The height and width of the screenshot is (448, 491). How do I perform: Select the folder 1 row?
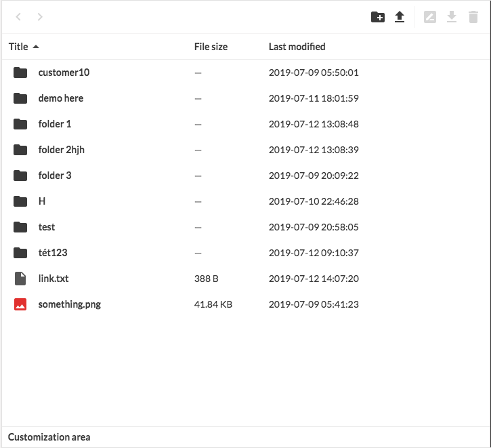point(55,124)
